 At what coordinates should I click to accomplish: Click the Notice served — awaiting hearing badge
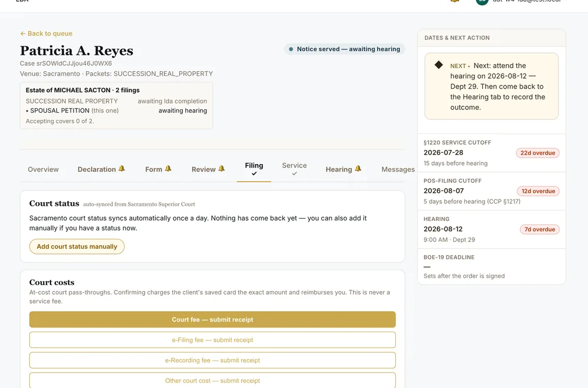344,49
